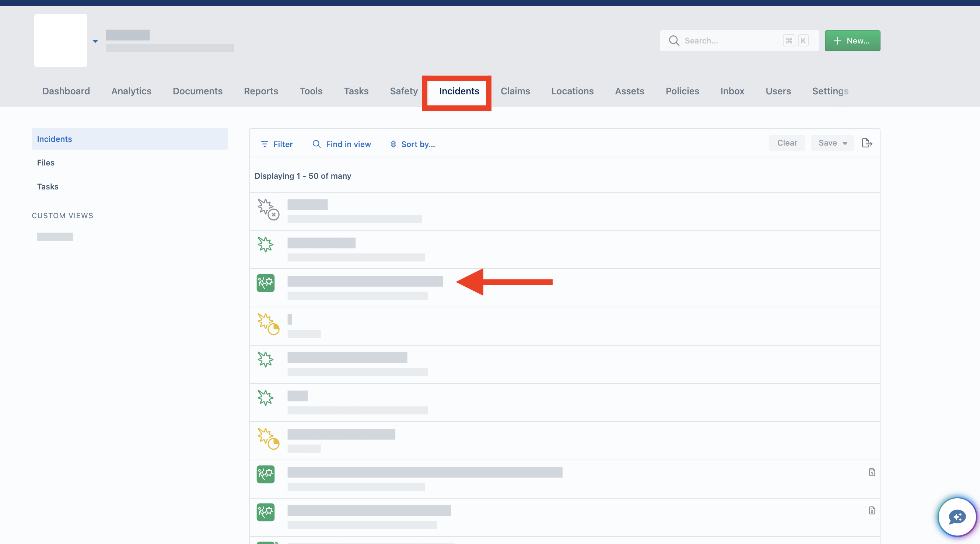This screenshot has height=544, width=980.
Task: Open the Inbox tab
Action: [732, 91]
